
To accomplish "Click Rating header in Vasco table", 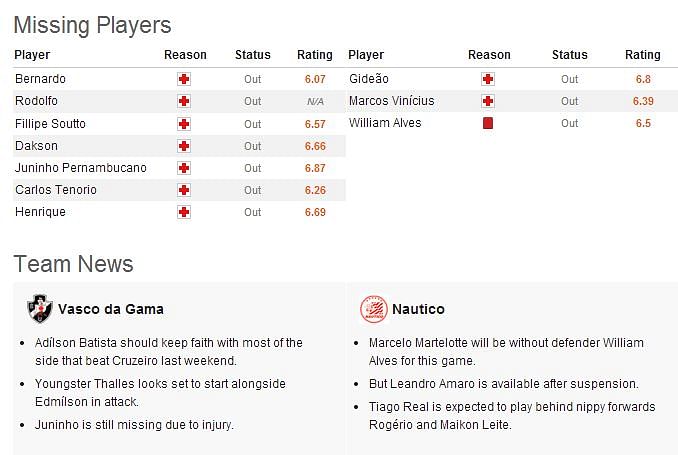I will coord(315,55).
